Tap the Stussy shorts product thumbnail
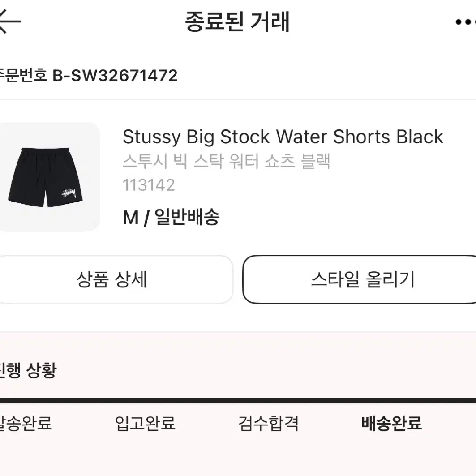Screen dimensions: 476x476 click(x=49, y=177)
